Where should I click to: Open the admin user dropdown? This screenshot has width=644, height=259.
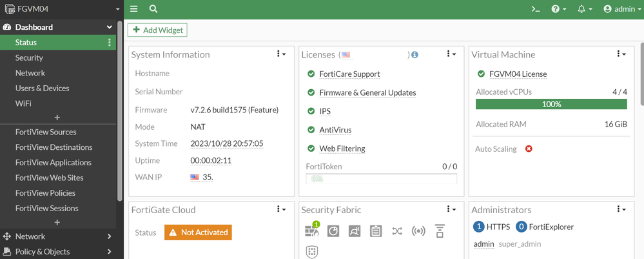(x=619, y=9)
